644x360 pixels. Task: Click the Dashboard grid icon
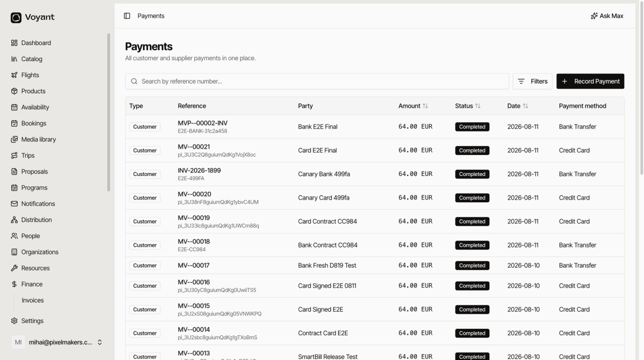tap(14, 43)
